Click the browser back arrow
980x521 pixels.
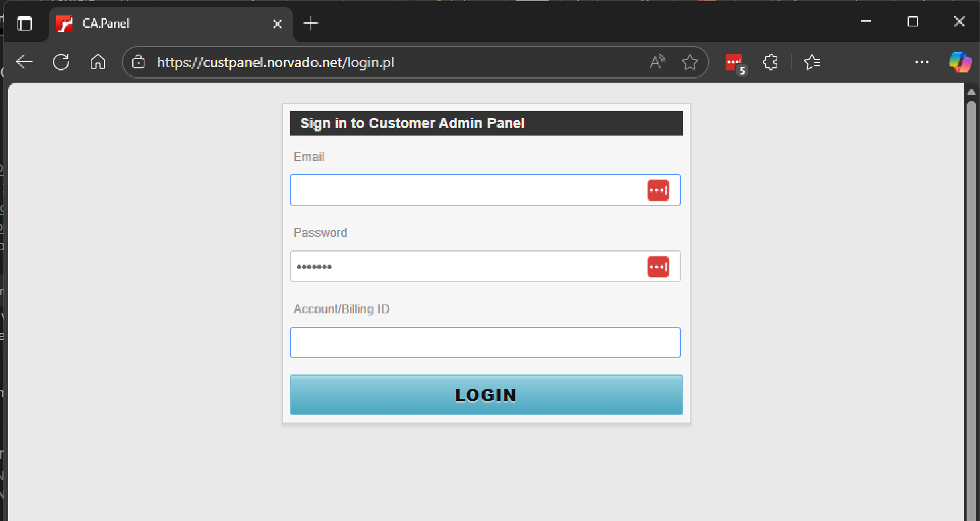click(24, 62)
